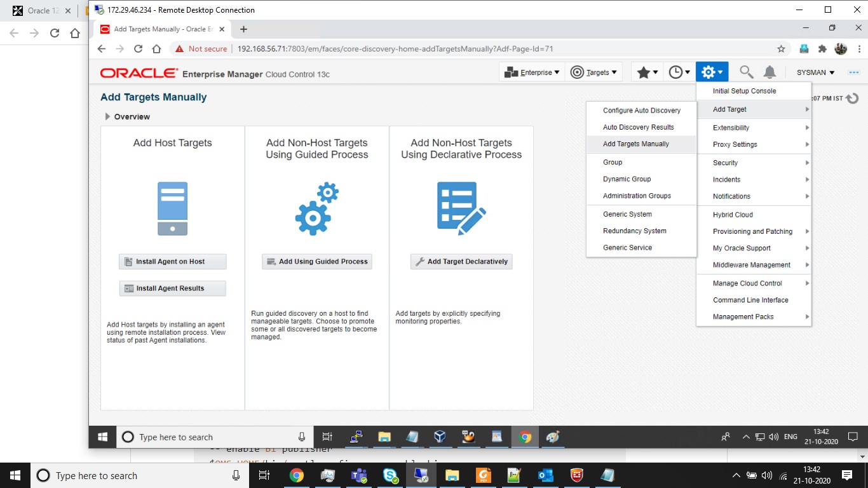Select the Add Target menu item
The image size is (868, 488).
[x=754, y=109]
